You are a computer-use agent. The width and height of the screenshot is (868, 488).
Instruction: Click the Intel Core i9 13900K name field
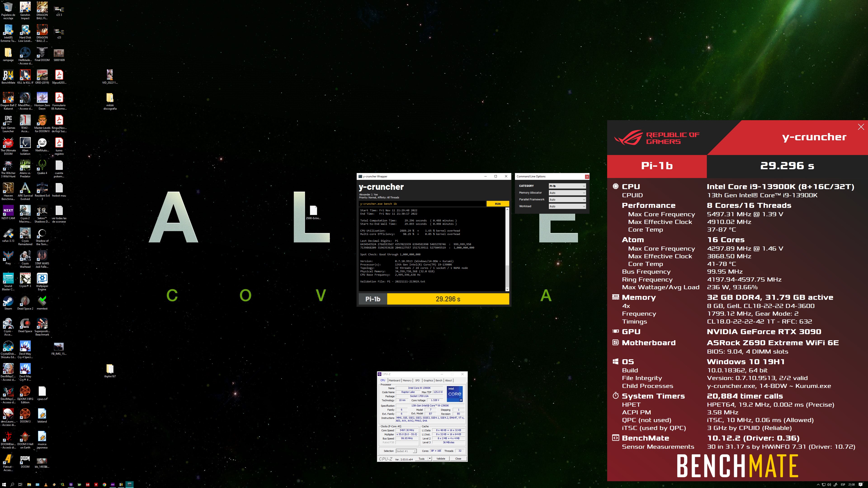pyautogui.click(x=420, y=388)
